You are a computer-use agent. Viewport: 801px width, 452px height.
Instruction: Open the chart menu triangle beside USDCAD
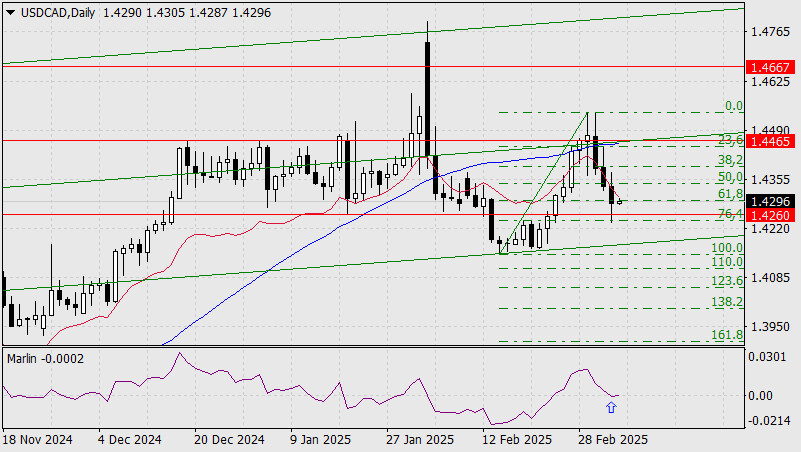click(x=10, y=13)
